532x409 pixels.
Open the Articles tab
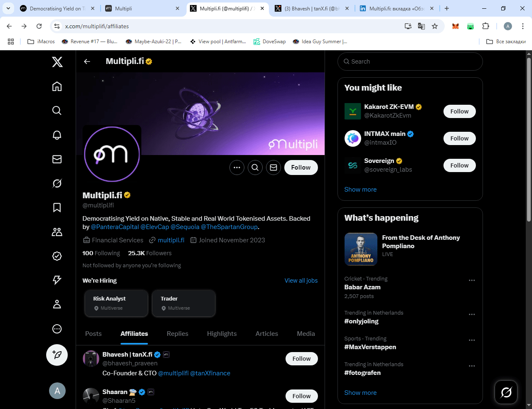point(267,334)
